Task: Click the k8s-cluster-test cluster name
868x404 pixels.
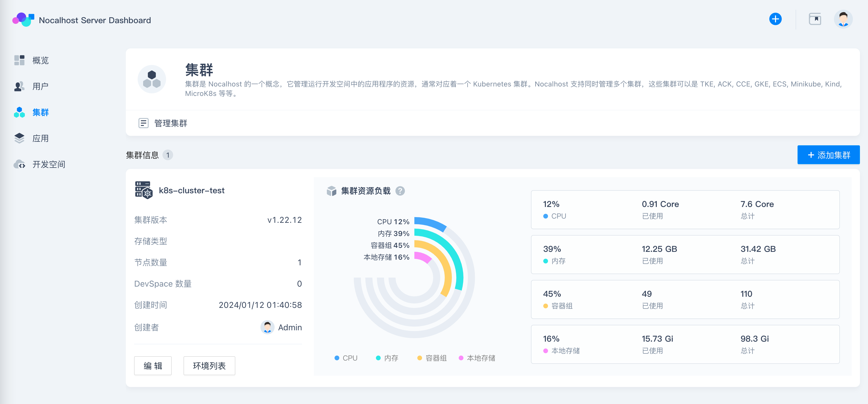Action: pyautogui.click(x=191, y=191)
